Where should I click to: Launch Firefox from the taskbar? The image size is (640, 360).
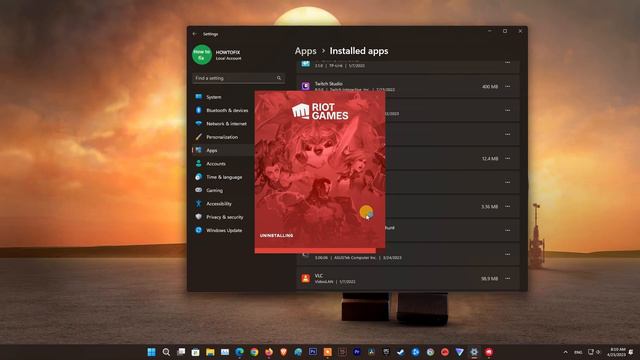[269, 352]
